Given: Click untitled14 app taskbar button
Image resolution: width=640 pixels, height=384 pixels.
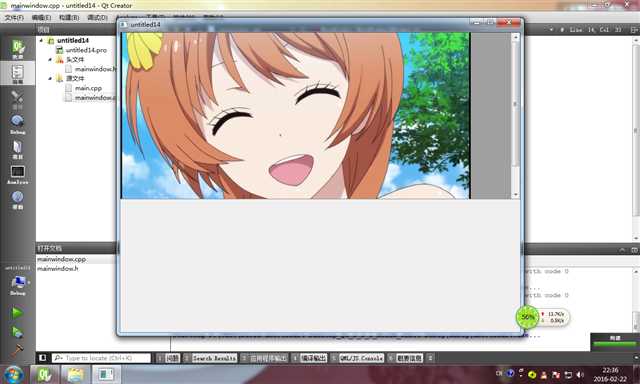Looking at the screenshot, I should 106,375.
